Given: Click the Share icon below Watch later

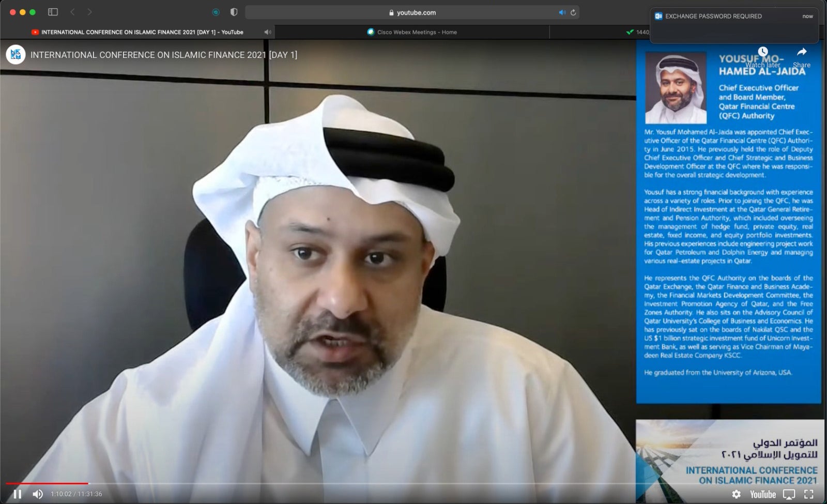Looking at the screenshot, I should [x=802, y=52].
